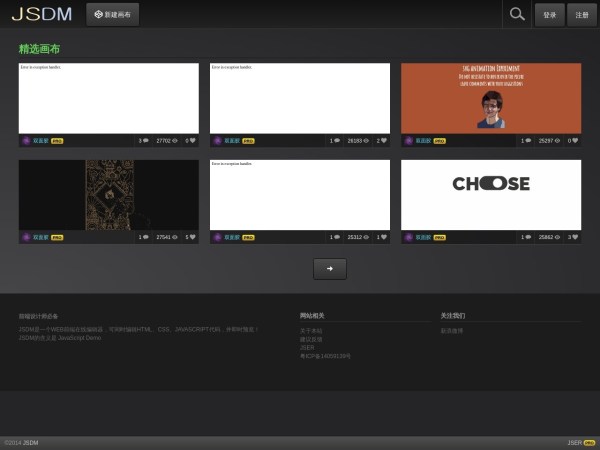Click the JSER link in bottom bar

574,442
